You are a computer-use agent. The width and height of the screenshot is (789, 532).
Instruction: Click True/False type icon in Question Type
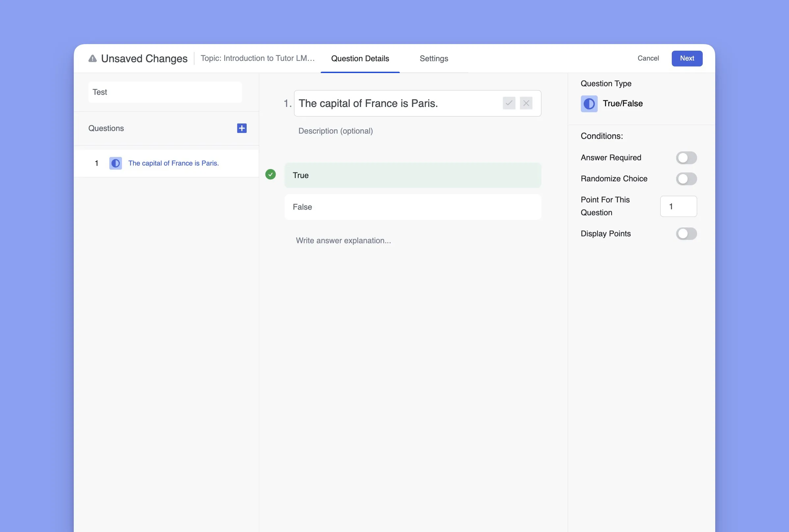pos(589,104)
